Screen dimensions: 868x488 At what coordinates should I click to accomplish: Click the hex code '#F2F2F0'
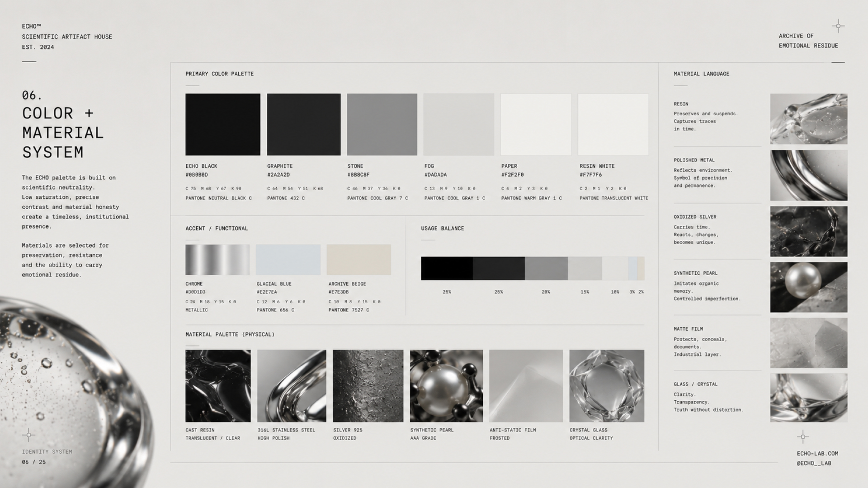pyautogui.click(x=513, y=174)
